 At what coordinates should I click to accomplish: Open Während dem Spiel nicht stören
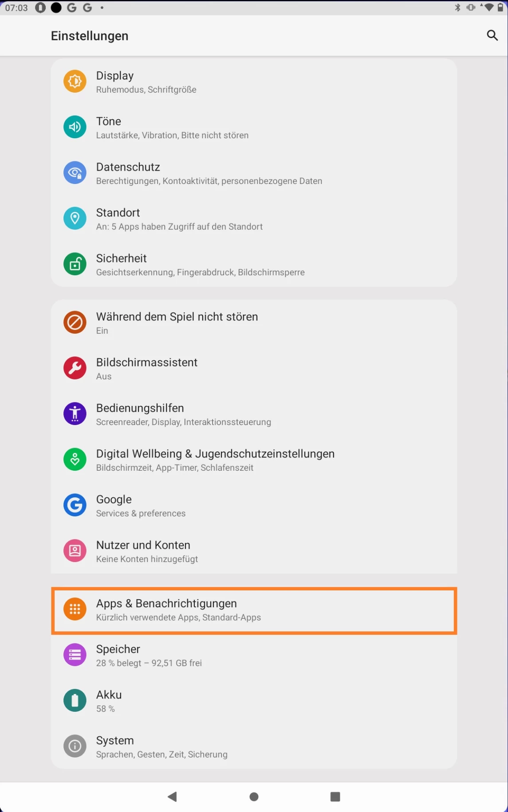coord(254,323)
